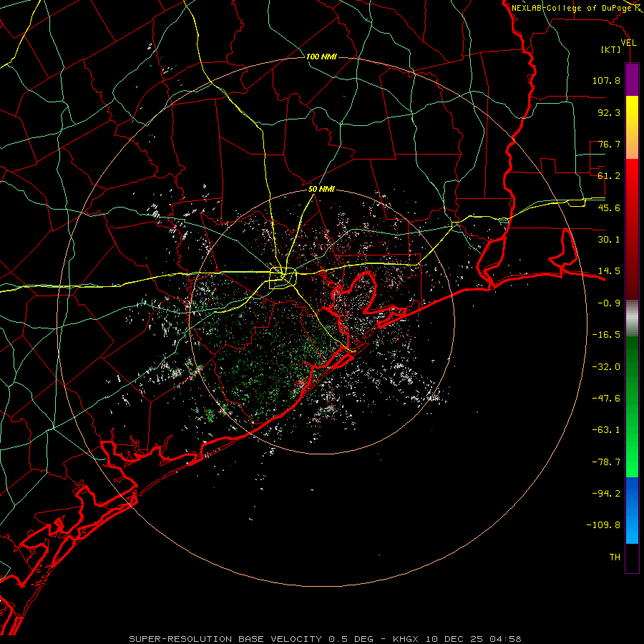Viewport: 644px width, 644px height.
Task: Click the [KT] units label
Action: tap(611, 49)
